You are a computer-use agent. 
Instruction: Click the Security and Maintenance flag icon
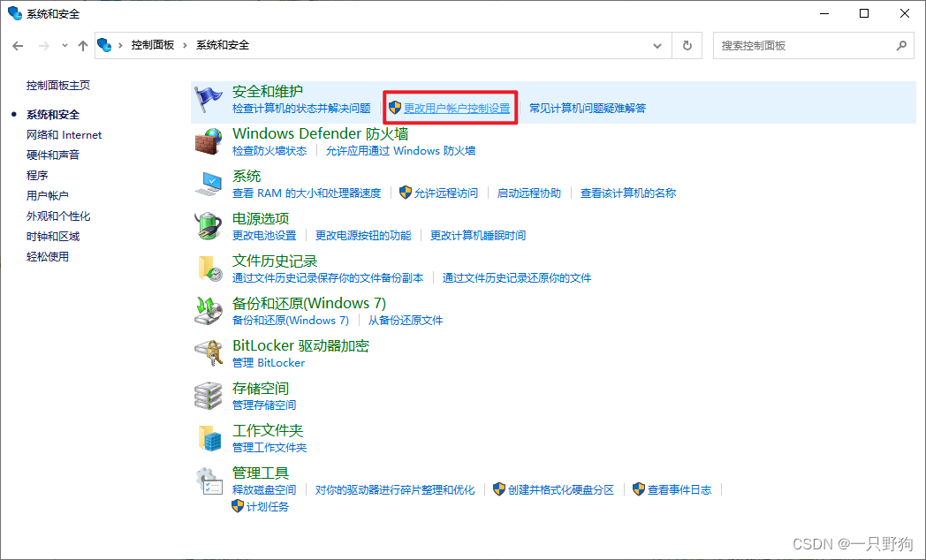208,99
